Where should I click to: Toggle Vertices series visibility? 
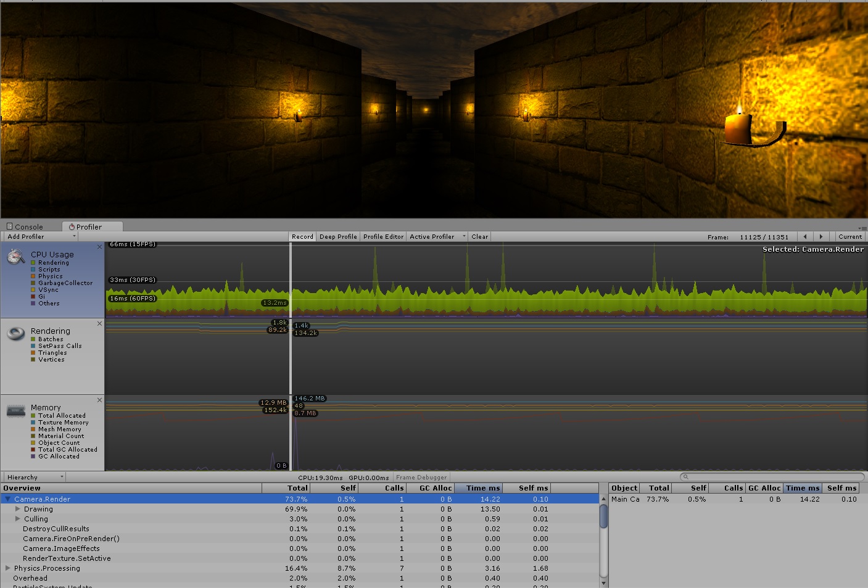coord(33,360)
